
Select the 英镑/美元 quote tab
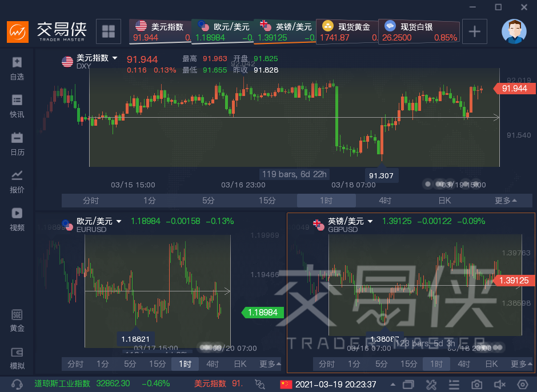tap(284, 31)
